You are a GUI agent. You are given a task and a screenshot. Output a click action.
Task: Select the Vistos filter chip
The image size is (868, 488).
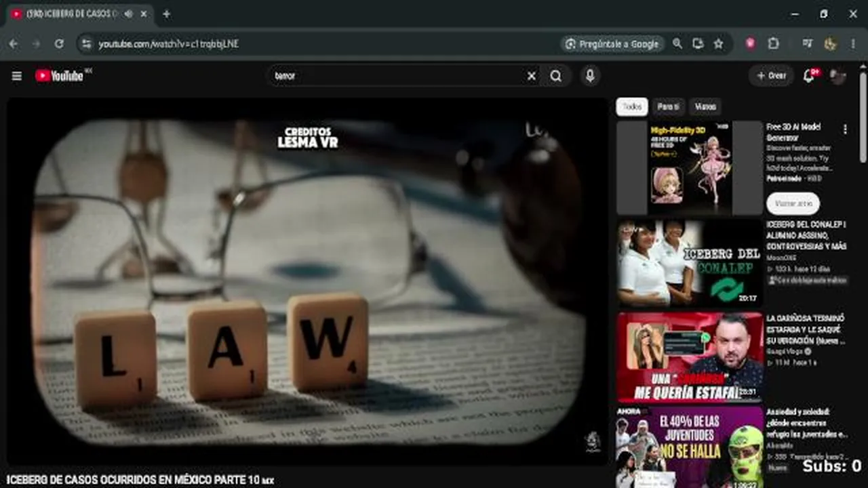click(705, 107)
